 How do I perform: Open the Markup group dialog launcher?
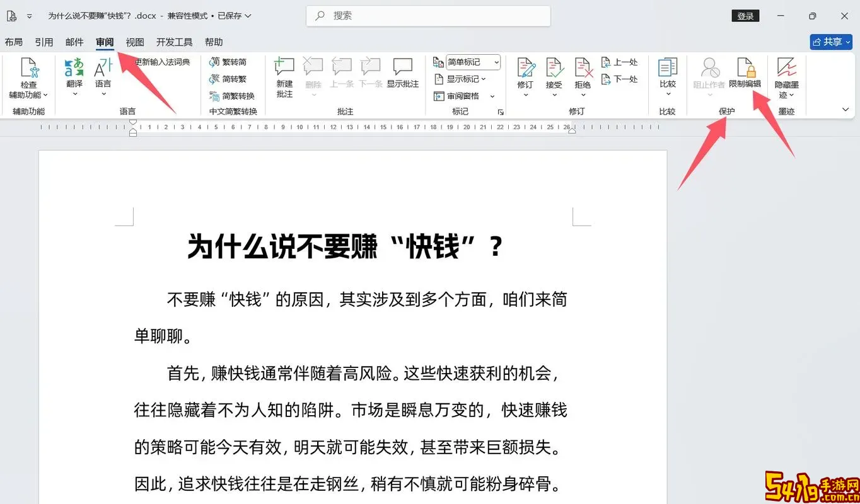(501, 112)
